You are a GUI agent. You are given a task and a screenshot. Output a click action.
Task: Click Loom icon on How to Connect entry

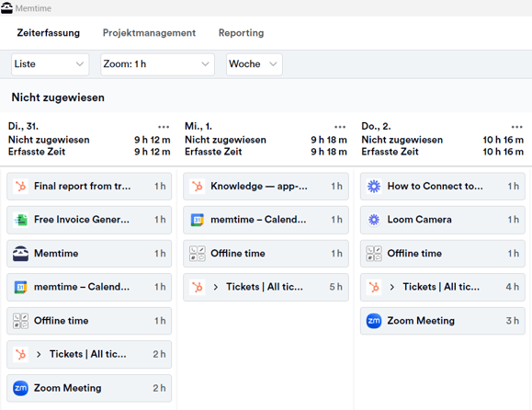pyautogui.click(x=374, y=187)
